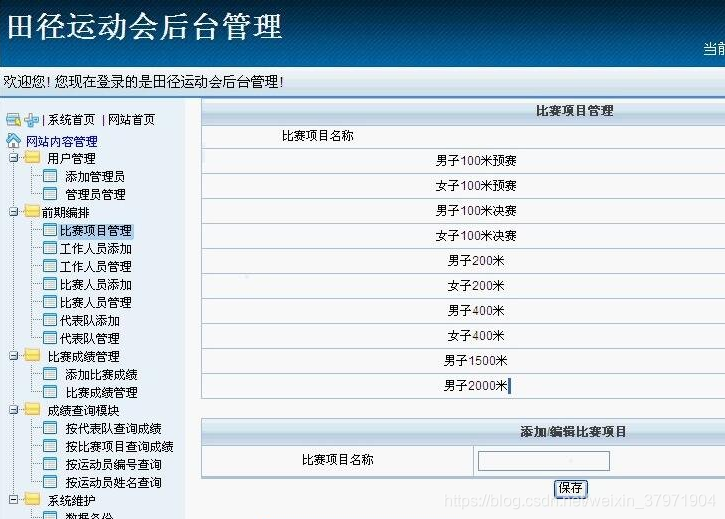Open 添加管理员 in sidebar

(95, 176)
